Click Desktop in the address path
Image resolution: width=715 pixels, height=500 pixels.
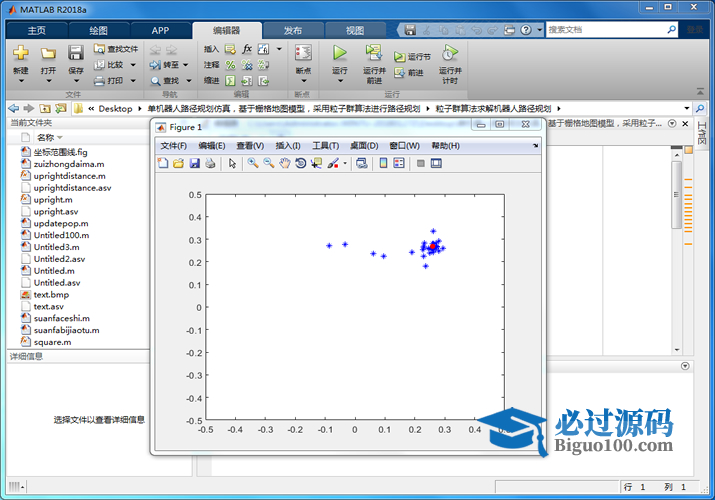click(x=115, y=108)
